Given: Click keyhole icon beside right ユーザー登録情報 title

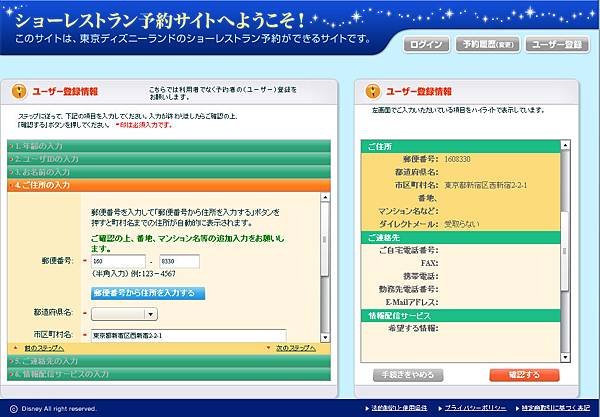Looking at the screenshot, I should click(373, 91).
